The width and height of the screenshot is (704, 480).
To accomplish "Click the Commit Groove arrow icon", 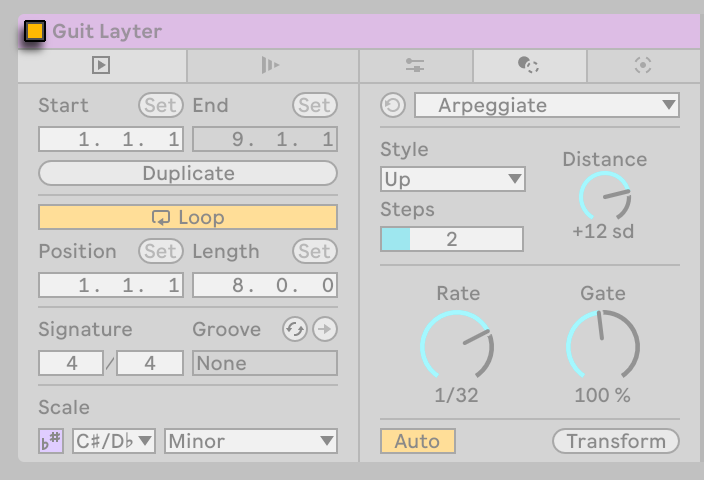I will coord(325,330).
